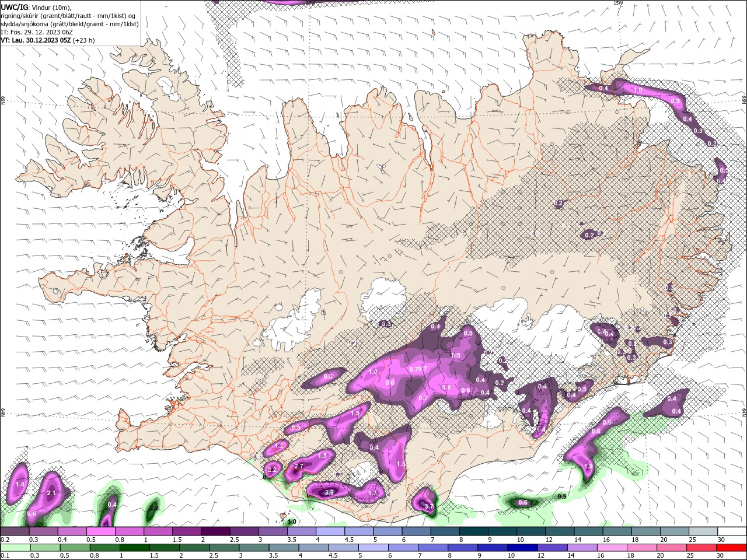Click the 'rigning/skúrir' legend description line
Image resolution: width=747 pixels, height=560 pixels.
click(x=68, y=16)
